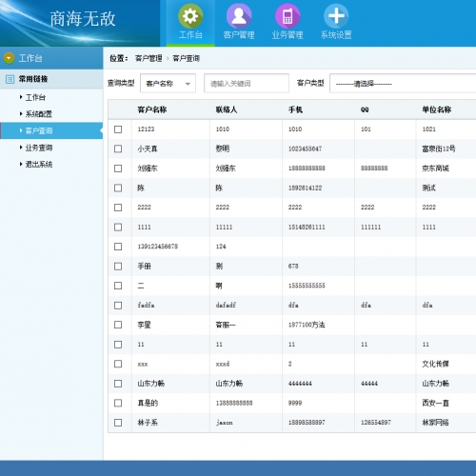Open the 查询类型 客户名称 dropdown
Screen dimensions: 476x476
pyautogui.click(x=168, y=84)
